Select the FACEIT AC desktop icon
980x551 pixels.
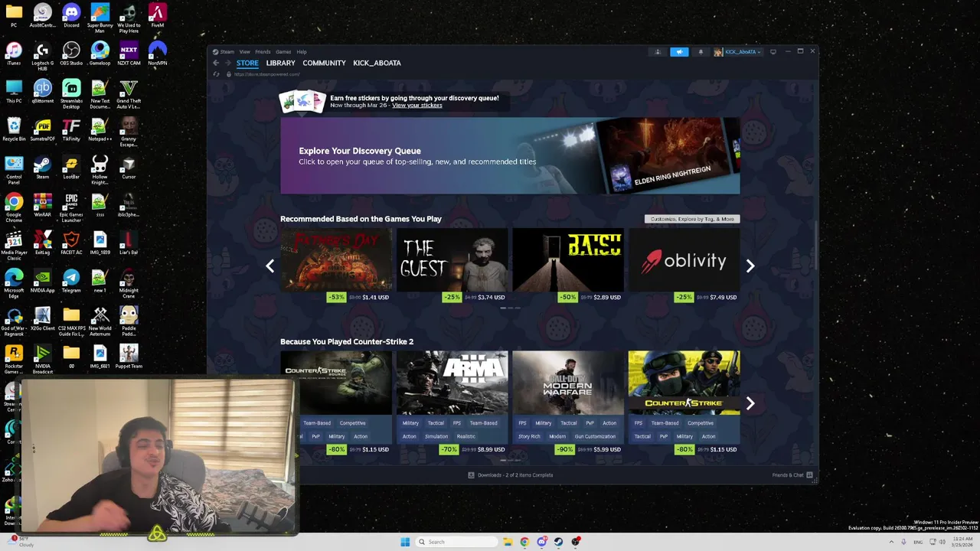(71, 243)
